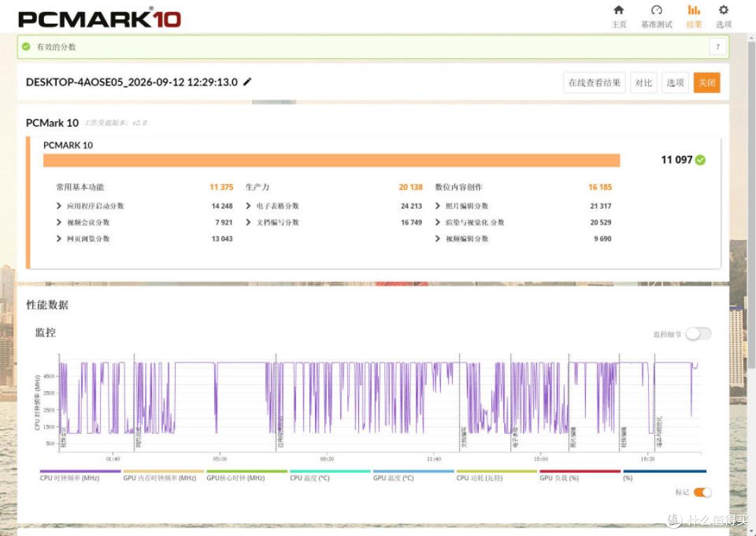The image size is (756, 536).
Task: Expand 电子表格分数 row
Action: point(248,206)
